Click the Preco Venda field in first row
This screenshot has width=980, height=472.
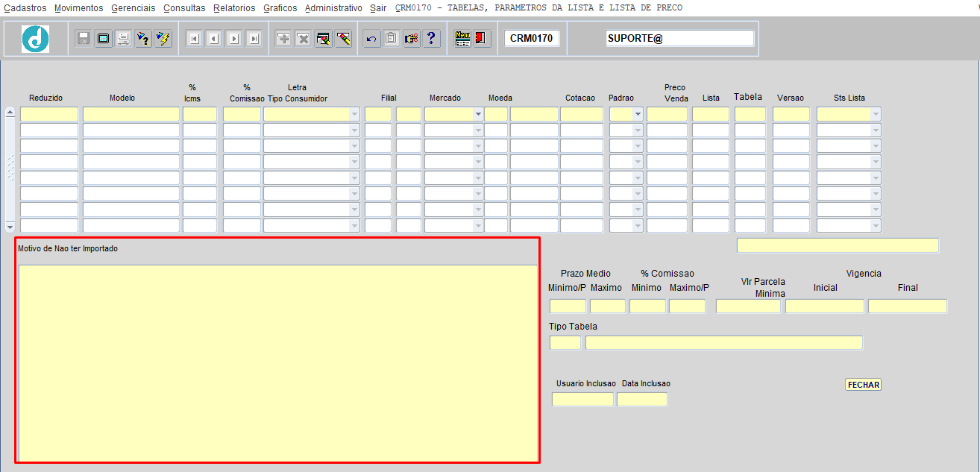click(x=667, y=114)
